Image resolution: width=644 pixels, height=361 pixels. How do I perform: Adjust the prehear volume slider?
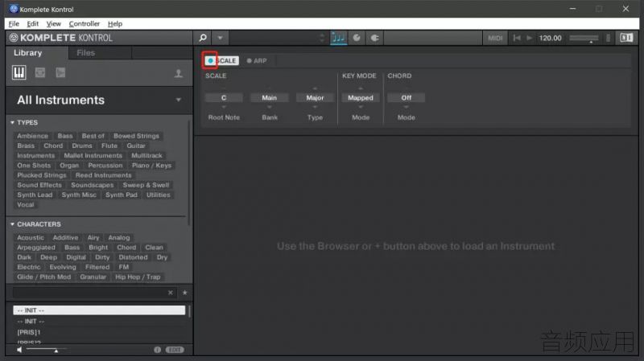pos(47,350)
